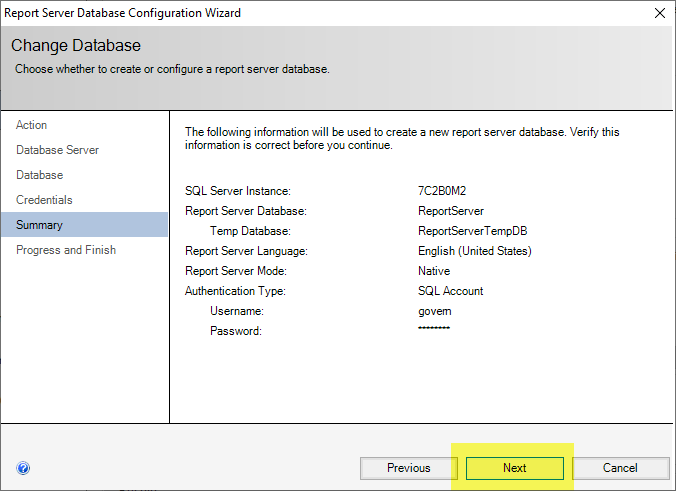Screen dimensions: 676x491
Task: Go to the Database Server step
Action: pyautogui.click(x=57, y=150)
